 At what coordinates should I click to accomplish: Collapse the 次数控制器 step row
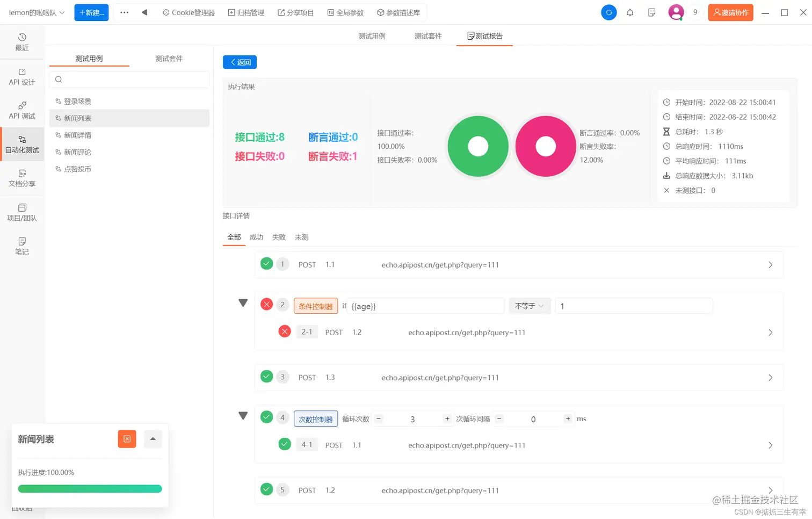click(243, 415)
